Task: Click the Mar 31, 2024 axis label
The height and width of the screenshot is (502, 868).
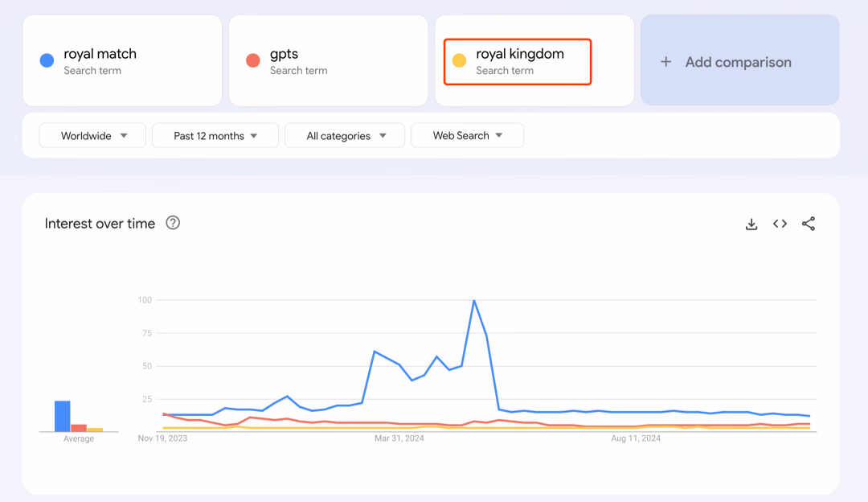Action: [399, 438]
